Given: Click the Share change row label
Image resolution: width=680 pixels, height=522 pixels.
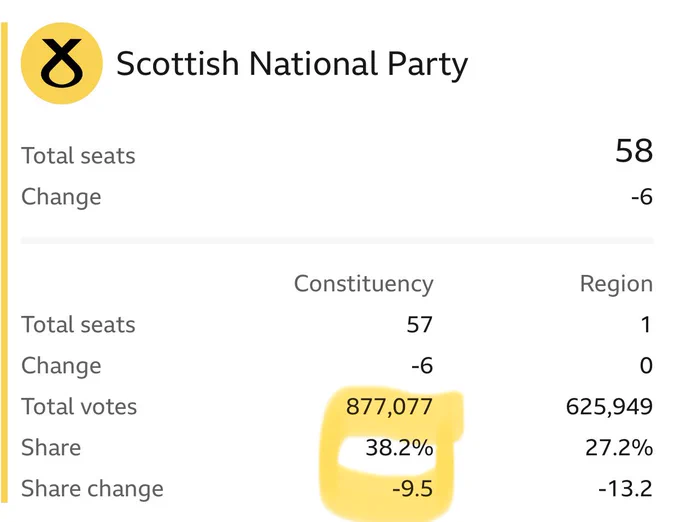Looking at the screenshot, I should [92, 489].
